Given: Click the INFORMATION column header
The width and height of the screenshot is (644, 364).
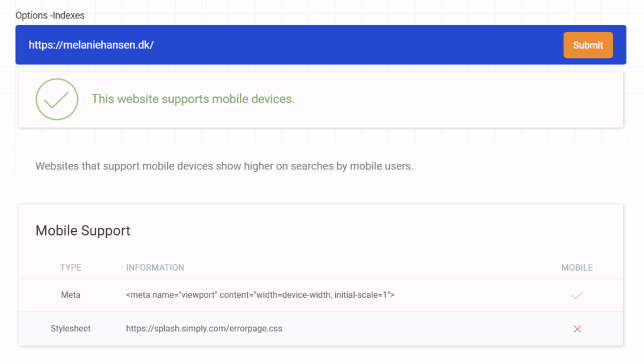Looking at the screenshot, I should (155, 268).
